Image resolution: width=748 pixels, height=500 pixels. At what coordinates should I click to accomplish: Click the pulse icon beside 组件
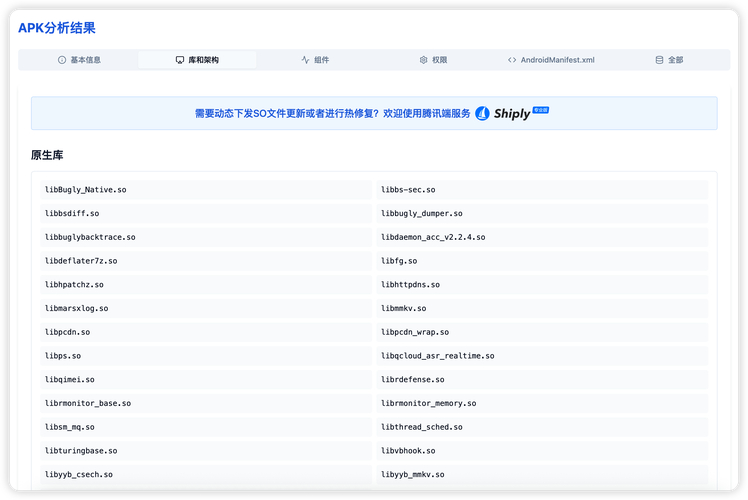point(305,60)
